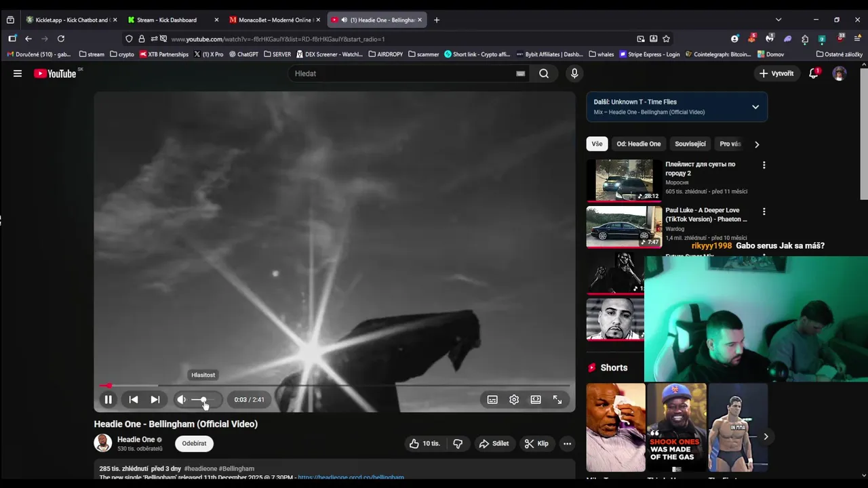Select the Pro vás chip

[730, 144]
